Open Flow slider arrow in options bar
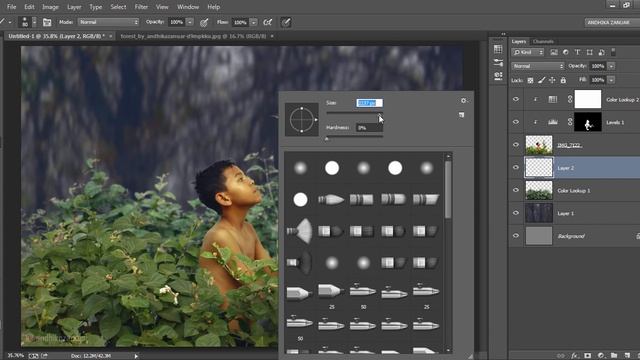The image size is (640, 360). (x=253, y=22)
